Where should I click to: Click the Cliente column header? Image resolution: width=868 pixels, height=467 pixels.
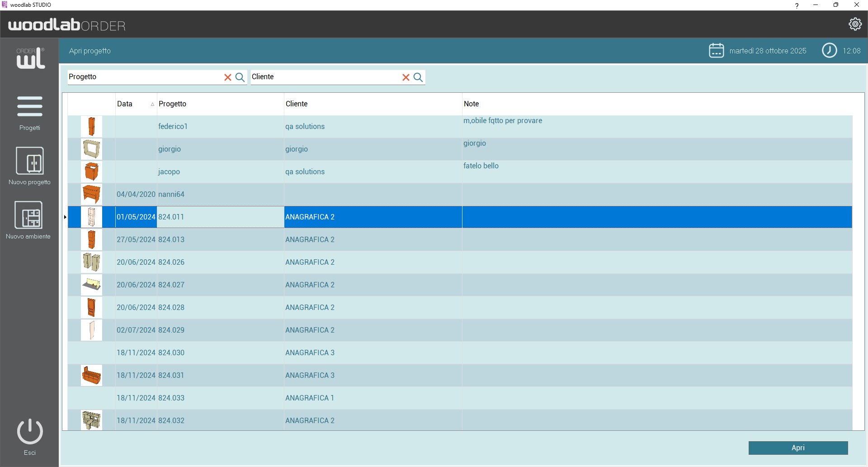point(297,104)
